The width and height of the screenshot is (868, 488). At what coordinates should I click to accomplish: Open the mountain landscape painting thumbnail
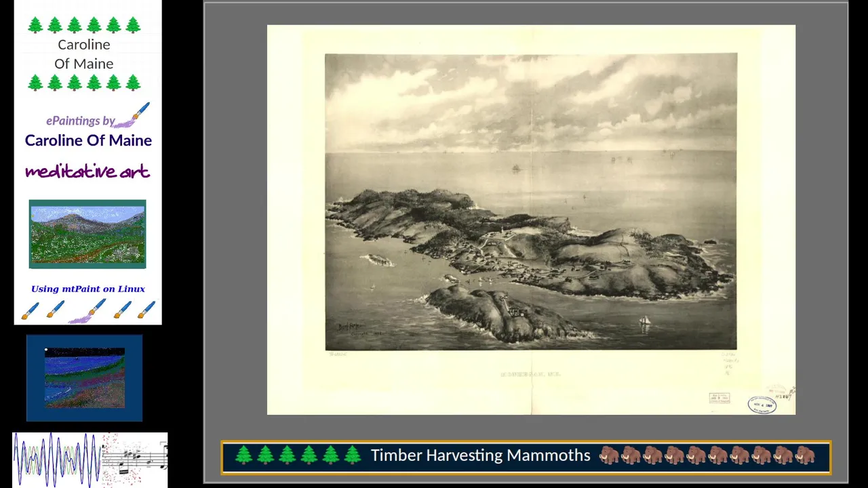(87, 234)
